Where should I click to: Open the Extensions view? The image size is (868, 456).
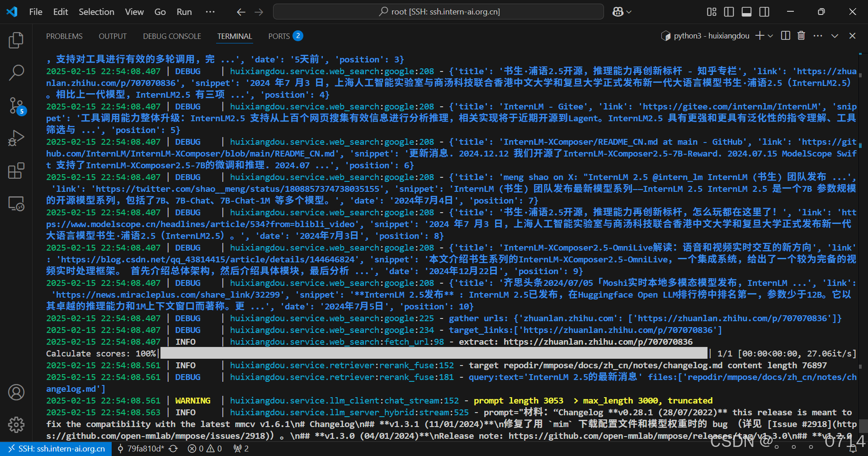click(x=16, y=171)
